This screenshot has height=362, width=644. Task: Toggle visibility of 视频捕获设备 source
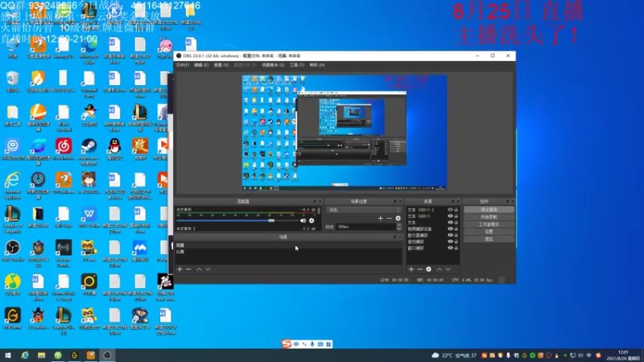coord(450,228)
